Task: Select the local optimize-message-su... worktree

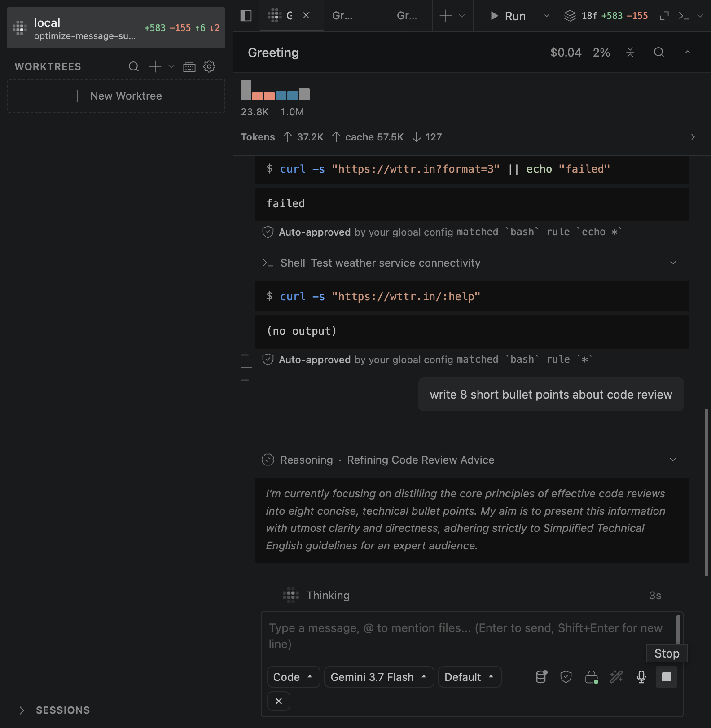Action: tap(116, 28)
